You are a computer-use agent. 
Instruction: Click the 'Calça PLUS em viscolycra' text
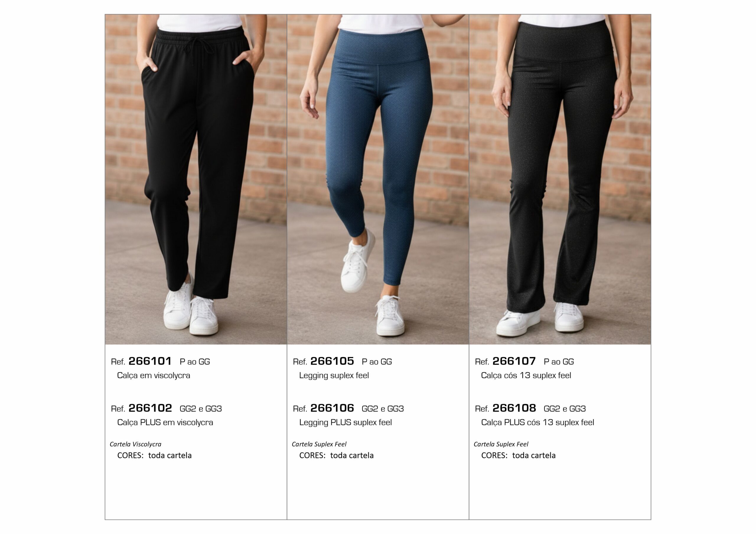point(165,422)
